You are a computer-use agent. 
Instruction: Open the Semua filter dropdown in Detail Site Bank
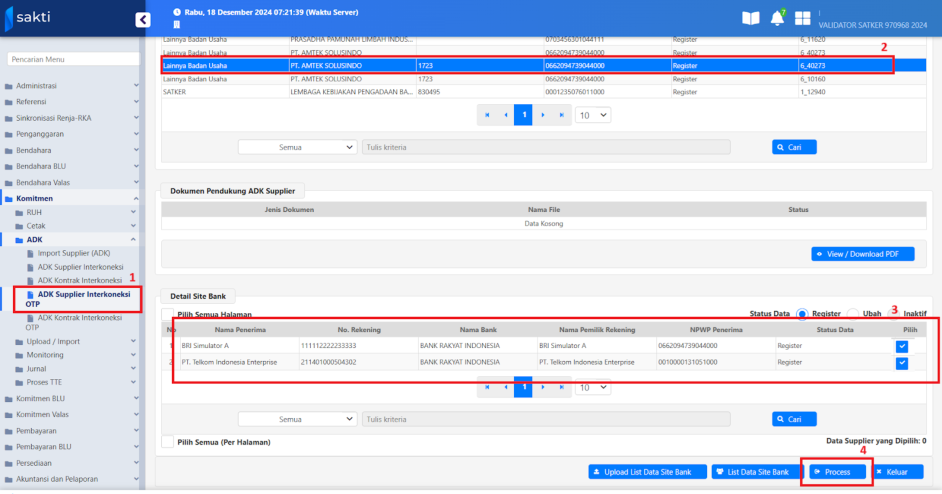297,420
